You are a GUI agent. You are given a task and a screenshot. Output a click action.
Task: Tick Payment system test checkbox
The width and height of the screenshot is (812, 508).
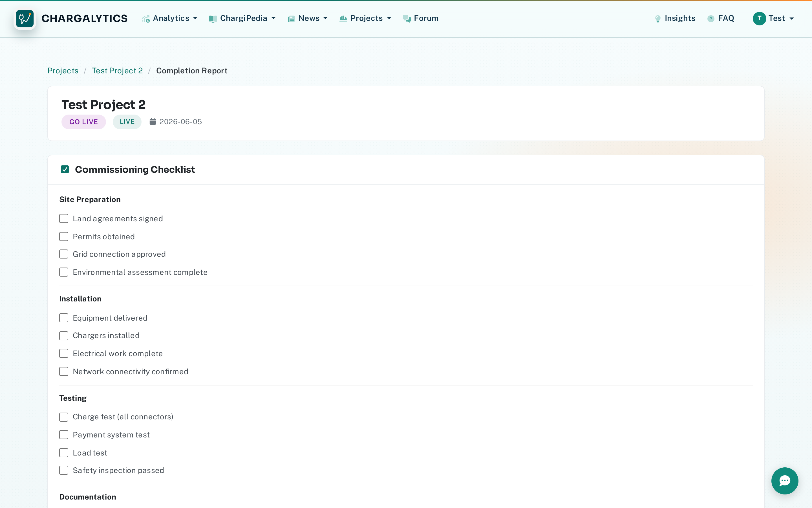[x=64, y=435]
